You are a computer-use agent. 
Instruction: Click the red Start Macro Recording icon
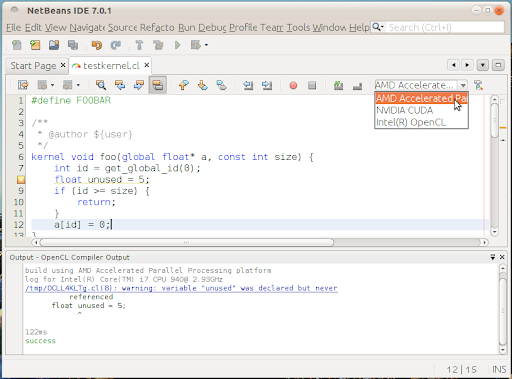coord(293,86)
